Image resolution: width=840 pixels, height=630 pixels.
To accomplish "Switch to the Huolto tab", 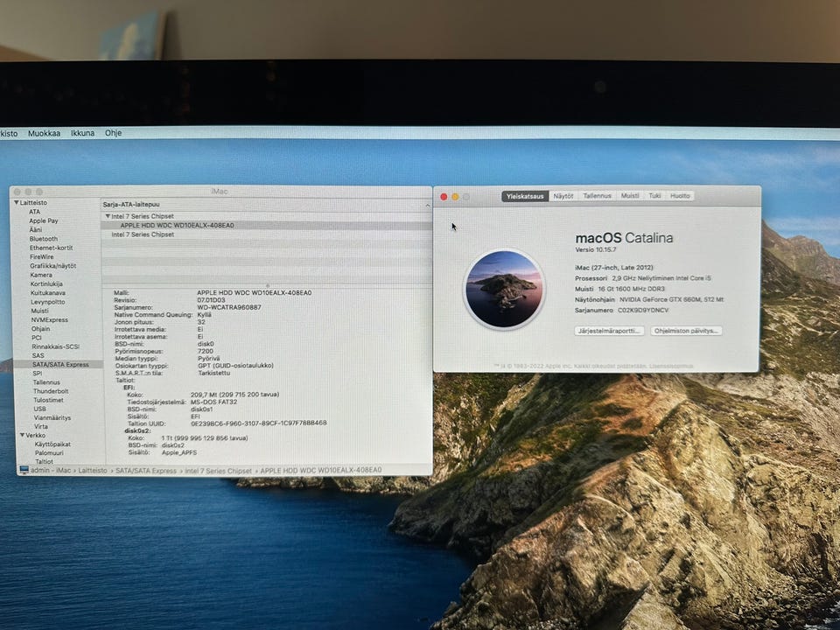I will coord(680,196).
